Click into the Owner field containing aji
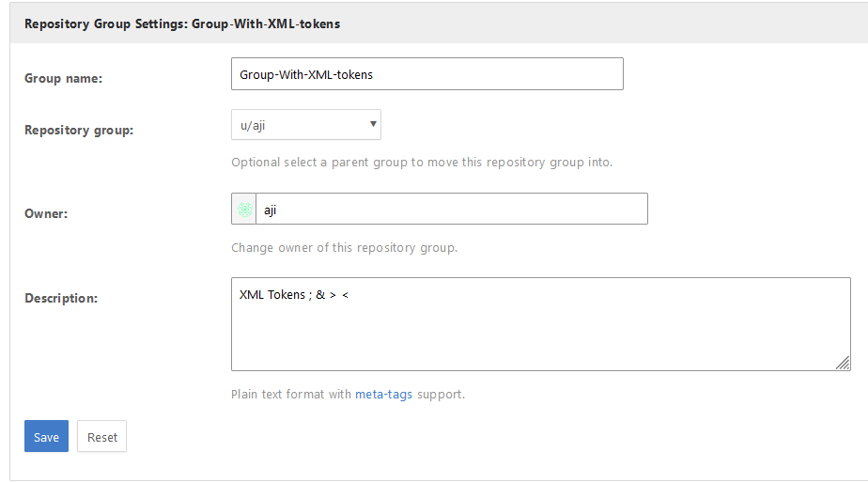Image resolution: width=868 pixels, height=483 pixels. click(451, 210)
